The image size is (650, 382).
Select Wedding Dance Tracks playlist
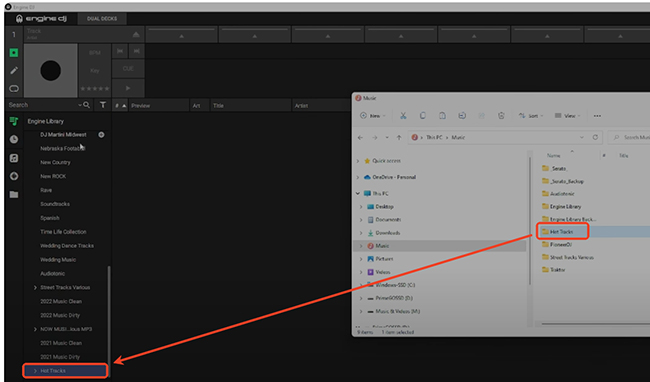click(x=67, y=246)
